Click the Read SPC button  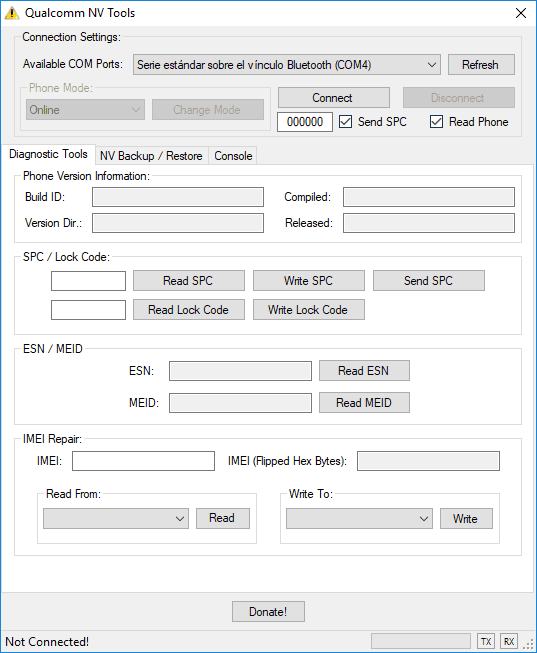pos(189,281)
